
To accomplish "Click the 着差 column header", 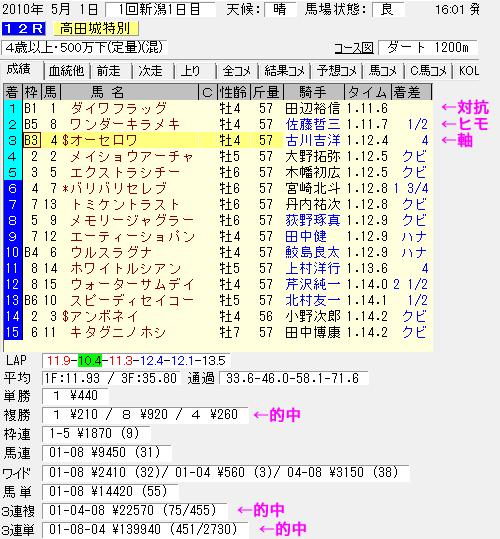I will pyautogui.click(x=411, y=92).
